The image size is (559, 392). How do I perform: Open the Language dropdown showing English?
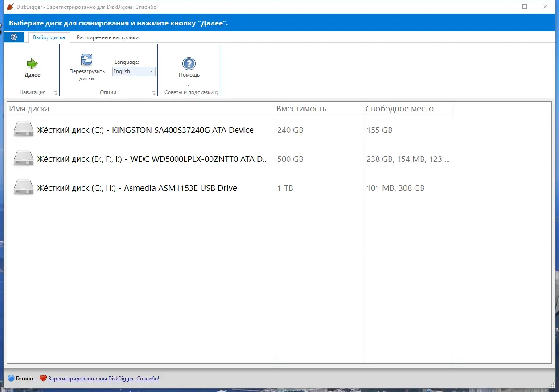134,71
